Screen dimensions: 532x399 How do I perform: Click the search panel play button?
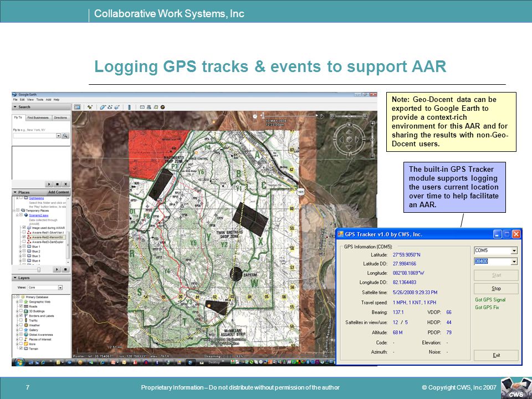[49, 184]
